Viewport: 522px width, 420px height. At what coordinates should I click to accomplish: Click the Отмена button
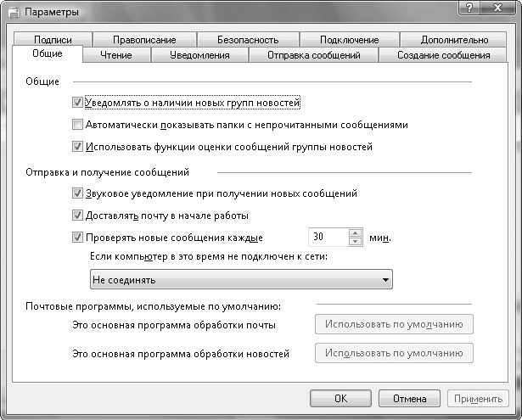[x=408, y=398]
